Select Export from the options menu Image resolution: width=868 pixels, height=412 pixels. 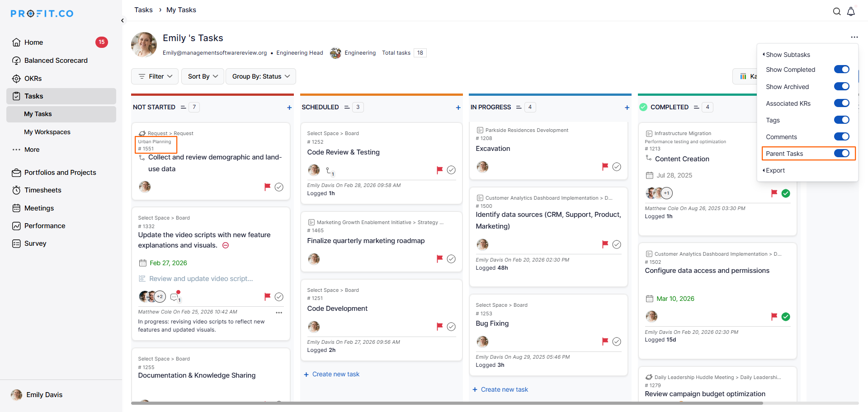pyautogui.click(x=775, y=170)
